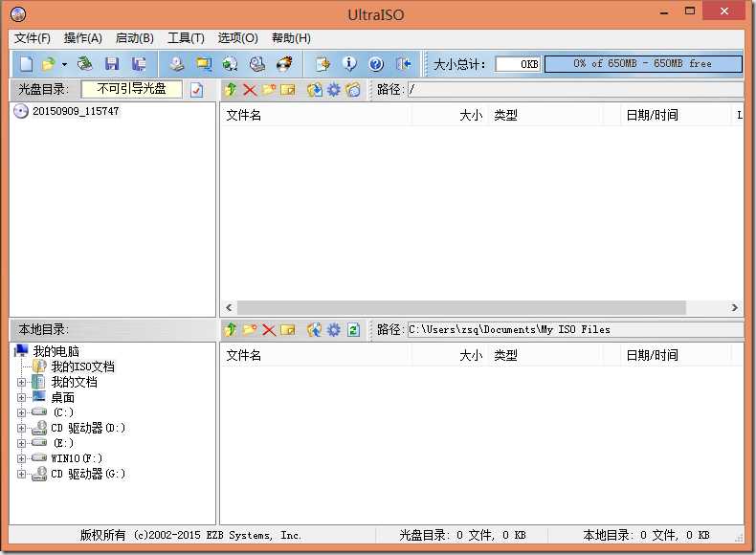Expand the 桌面 tree node

(21, 398)
